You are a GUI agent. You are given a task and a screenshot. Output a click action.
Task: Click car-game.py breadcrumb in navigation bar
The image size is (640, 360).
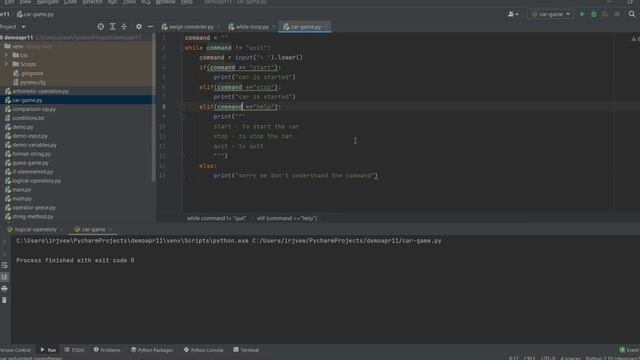pyautogui.click(x=36, y=14)
